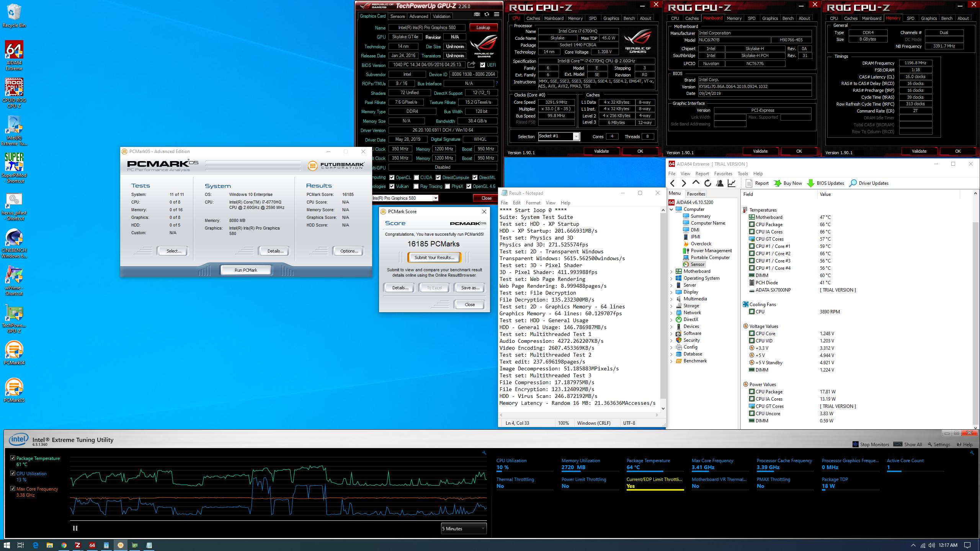The width and height of the screenshot is (980, 551).
Task: Open Chrome from taskbar
Action: pos(64,545)
